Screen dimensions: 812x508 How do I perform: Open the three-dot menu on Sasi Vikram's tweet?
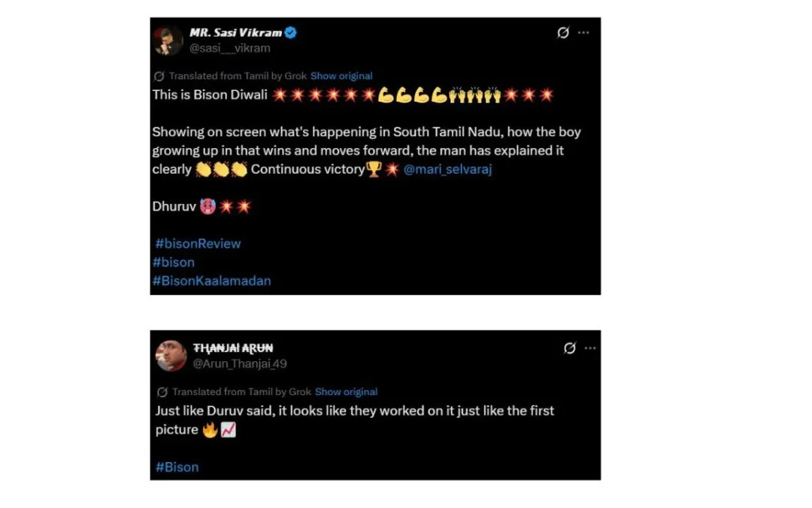point(583,32)
